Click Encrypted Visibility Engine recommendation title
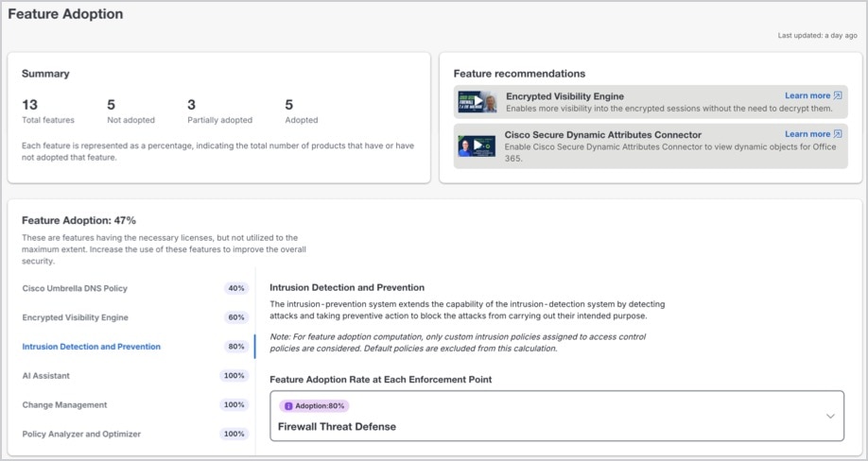868x461 pixels. tap(564, 96)
